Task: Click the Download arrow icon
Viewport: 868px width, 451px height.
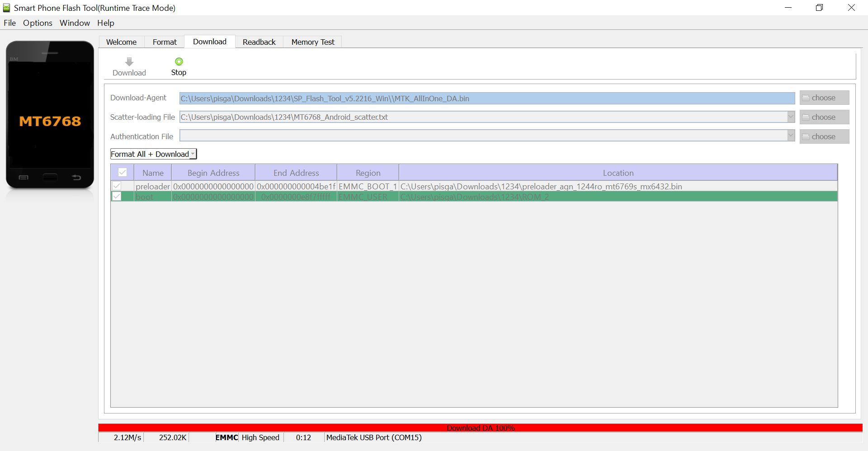Action: click(129, 62)
